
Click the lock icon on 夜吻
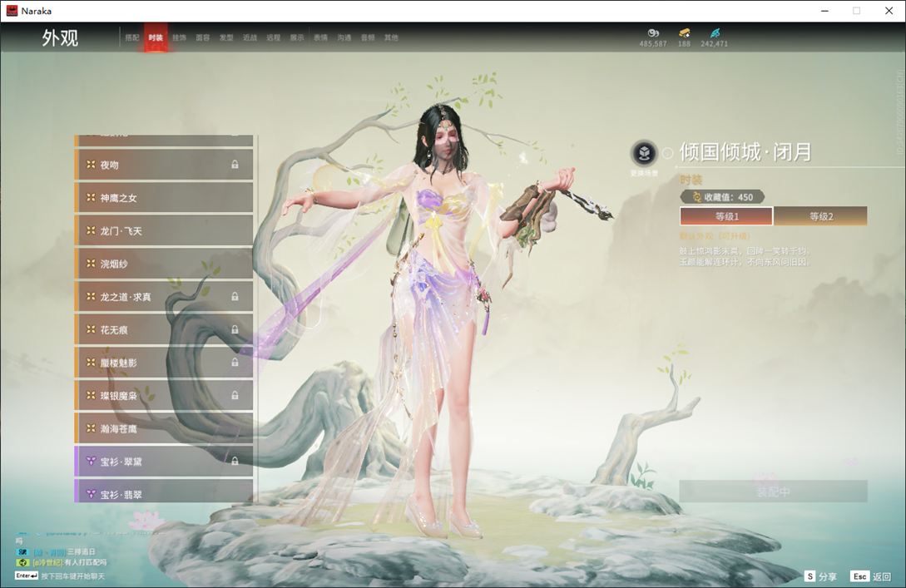tap(235, 165)
